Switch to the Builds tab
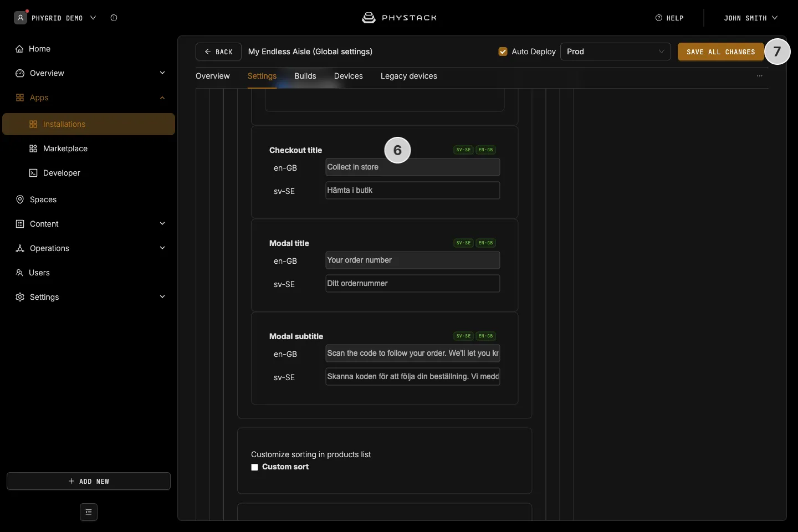The width and height of the screenshot is (798, 532). coord(305,76)
